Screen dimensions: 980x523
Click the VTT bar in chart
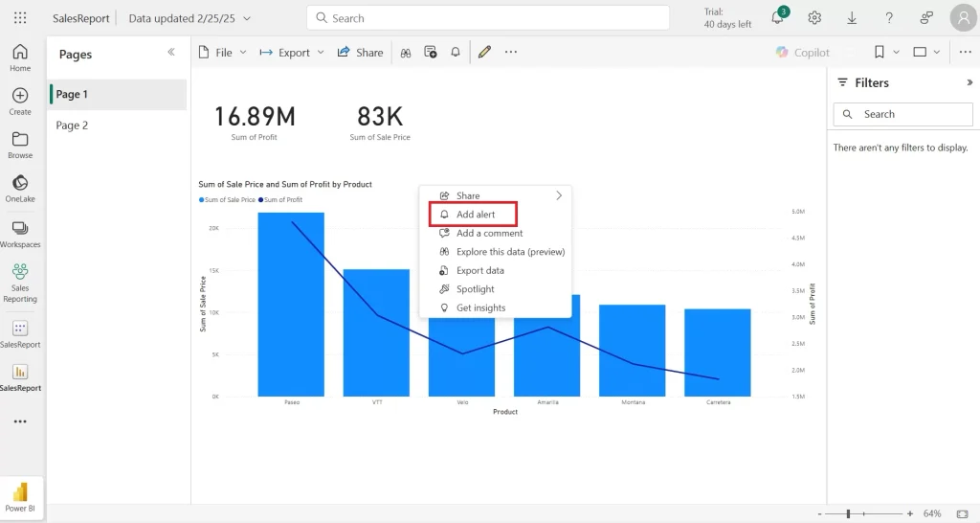pyautogui.click(x=376, y=332)
